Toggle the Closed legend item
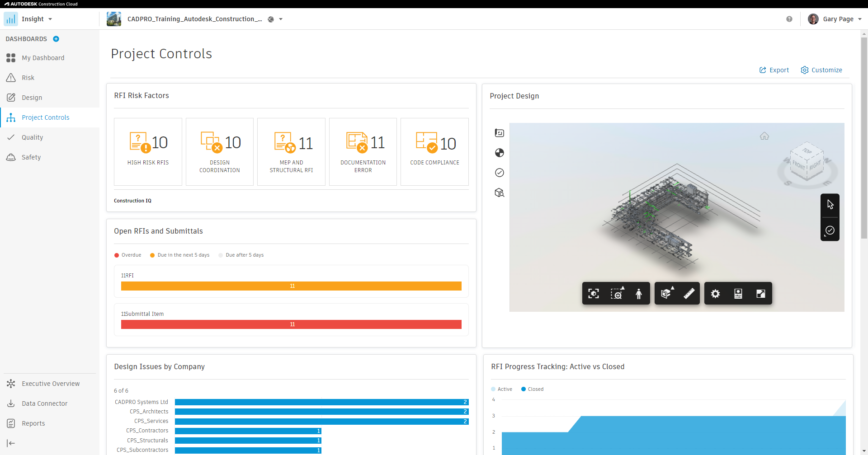Image resolution: width=868 pixels, height=455 pixels. pyautogui.click(x=533, y=389)
